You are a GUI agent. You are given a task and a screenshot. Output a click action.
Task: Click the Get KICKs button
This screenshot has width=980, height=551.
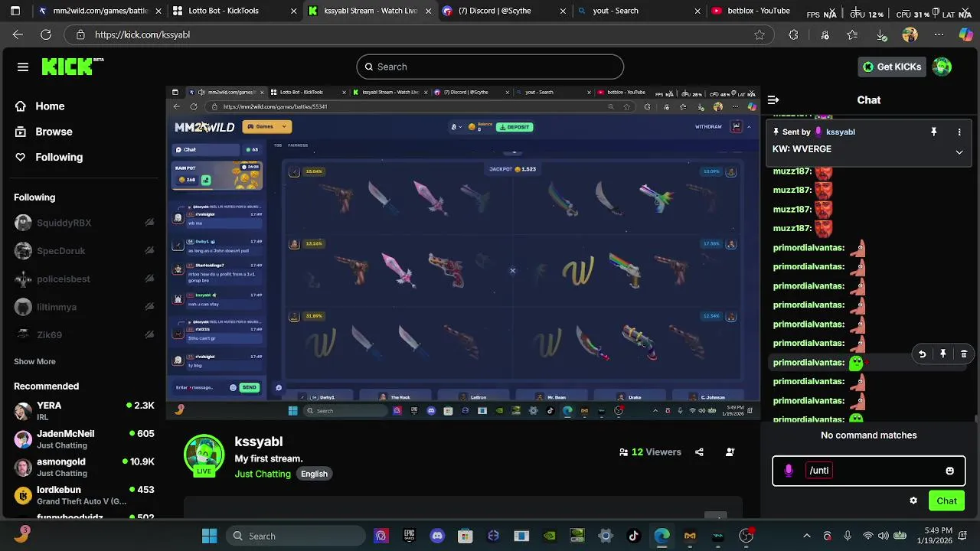892,67
